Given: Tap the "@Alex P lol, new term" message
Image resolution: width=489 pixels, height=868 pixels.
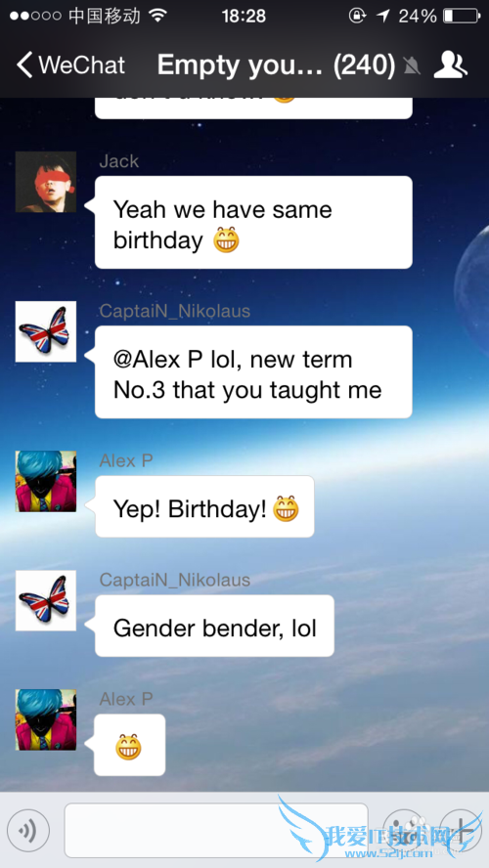Looking at the screenshot, I should point(253,372).
